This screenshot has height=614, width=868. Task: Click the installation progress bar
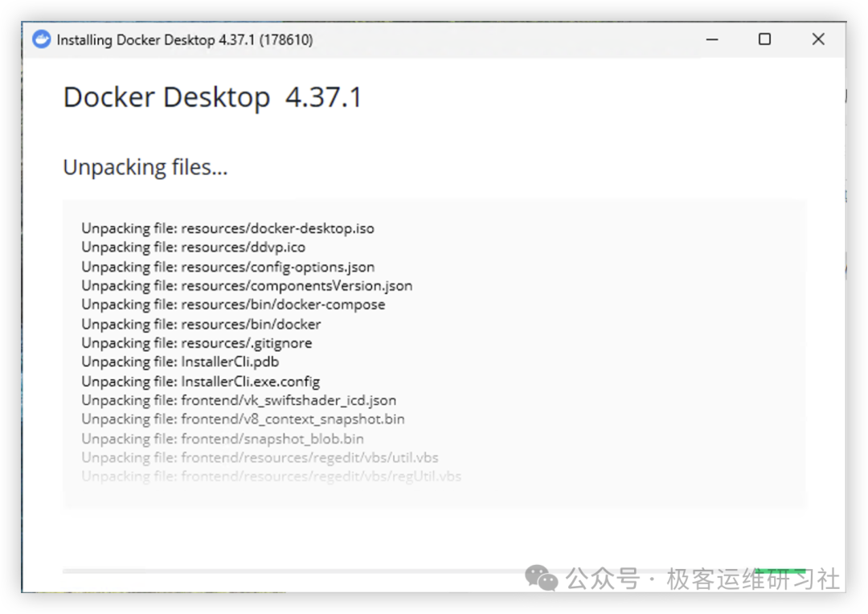click(435, 571)
